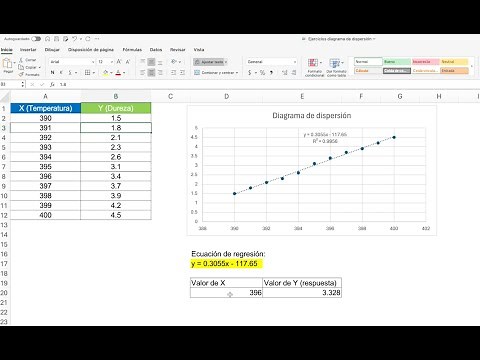Screen dimensions: 480x360
Task: Click the Home icon in title bar
Action: click(x=48, y=39)
